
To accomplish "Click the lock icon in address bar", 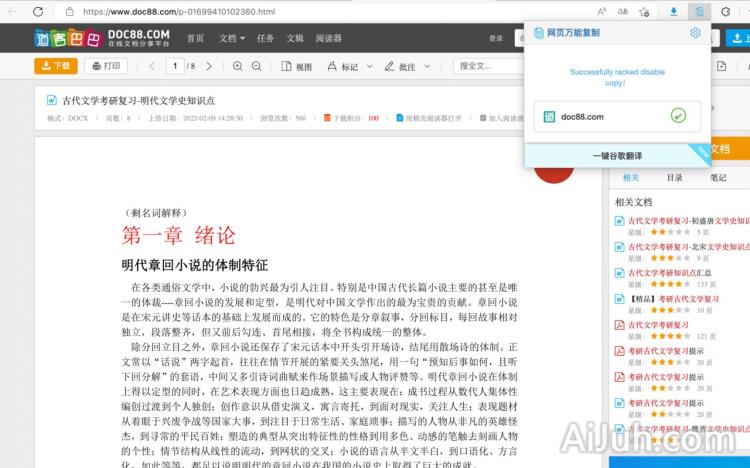I will point(70,11).
